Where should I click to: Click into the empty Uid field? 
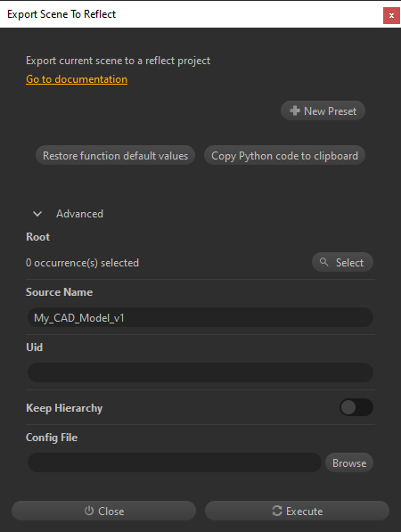click(x=200, y=372)
